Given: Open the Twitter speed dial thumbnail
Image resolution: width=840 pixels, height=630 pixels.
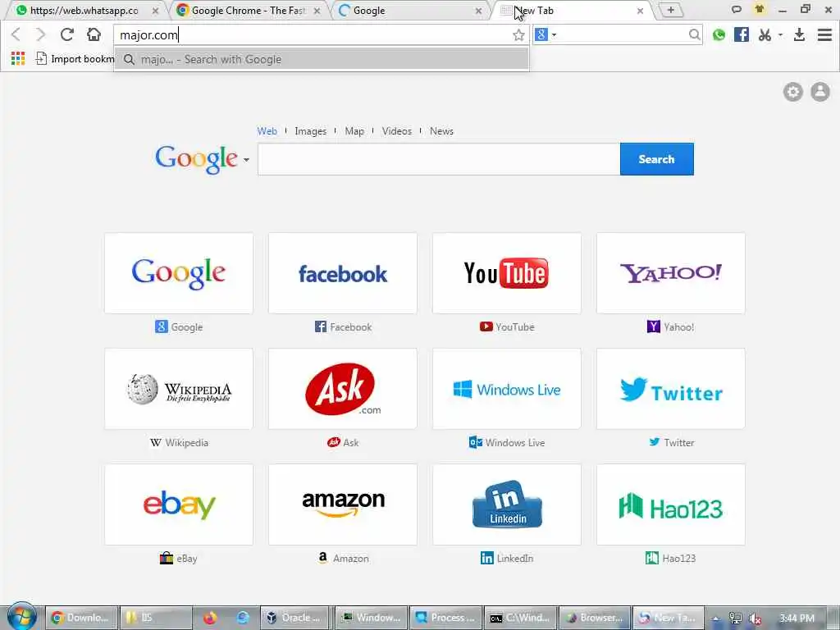Looking at the screenshot, I should (x=671, y=389).
